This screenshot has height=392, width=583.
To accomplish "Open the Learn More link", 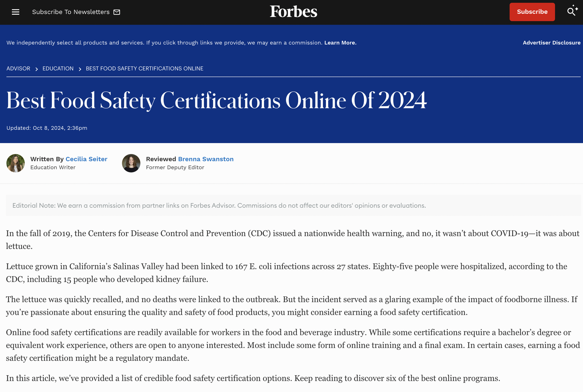I will pyautogui.click(x=340, y=42).
